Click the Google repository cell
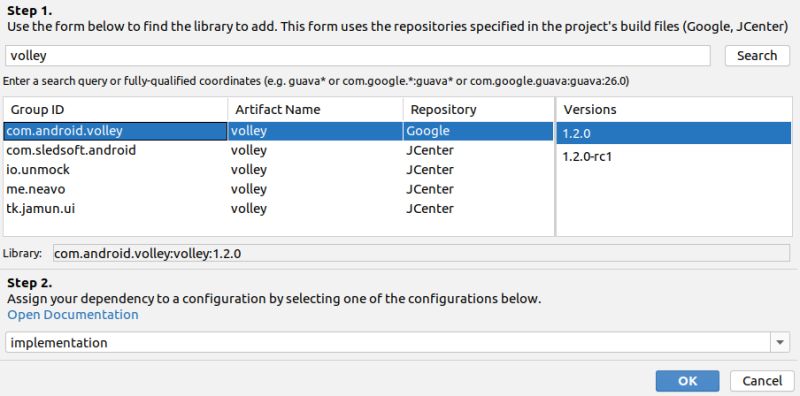 pos(478,131)
